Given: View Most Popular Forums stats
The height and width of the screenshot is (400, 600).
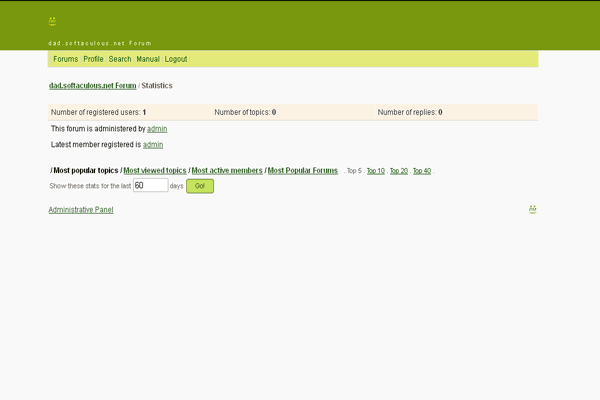Looking at the screenshot, I should coord(303,171).
